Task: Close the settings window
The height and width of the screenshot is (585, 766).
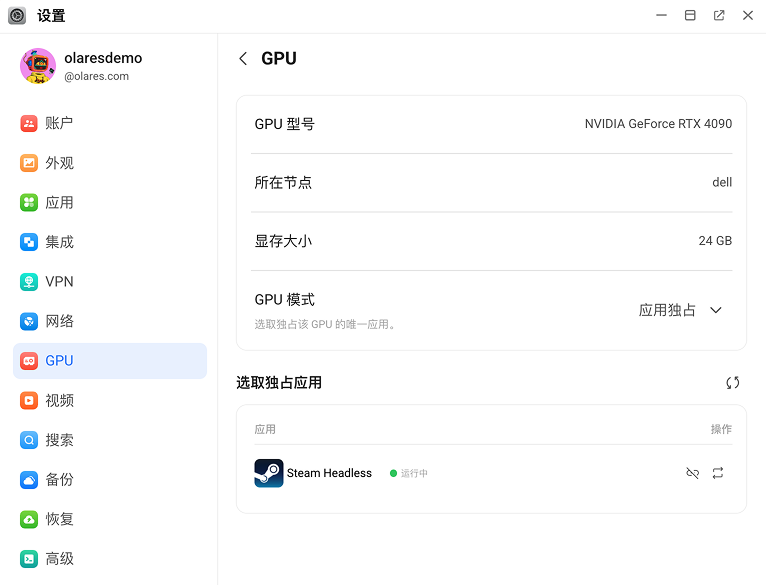Action: coord(748,16)
